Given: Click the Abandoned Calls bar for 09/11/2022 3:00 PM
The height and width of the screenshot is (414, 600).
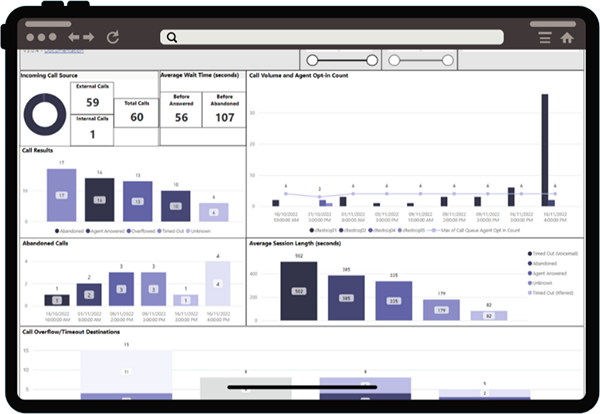Looking at the screenshot, I should tap(153, 289).
